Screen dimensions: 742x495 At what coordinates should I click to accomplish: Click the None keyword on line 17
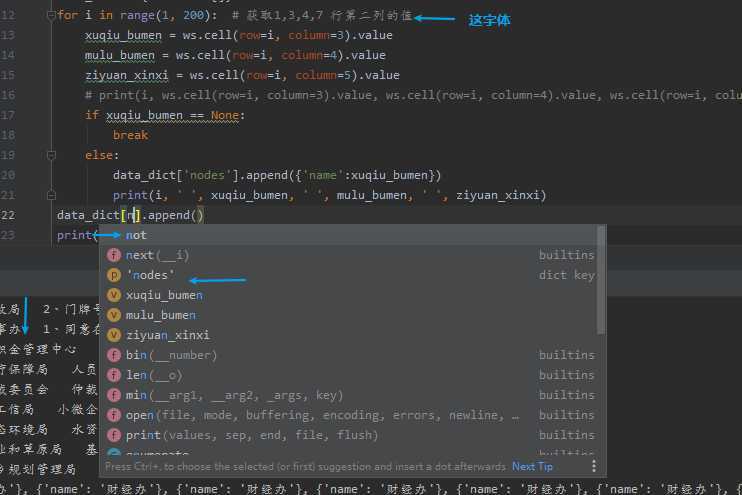click(x=225, y=115)
